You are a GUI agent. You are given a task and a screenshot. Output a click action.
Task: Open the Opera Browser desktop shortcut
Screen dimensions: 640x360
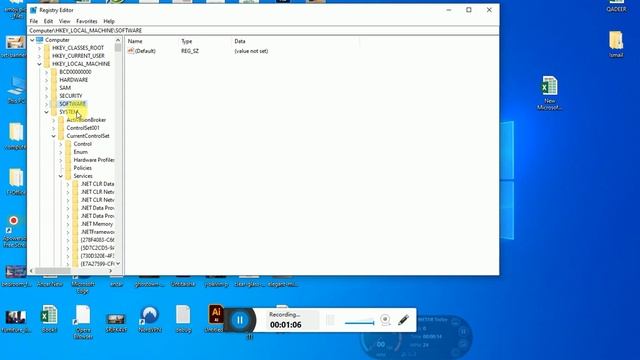(83, 321)
